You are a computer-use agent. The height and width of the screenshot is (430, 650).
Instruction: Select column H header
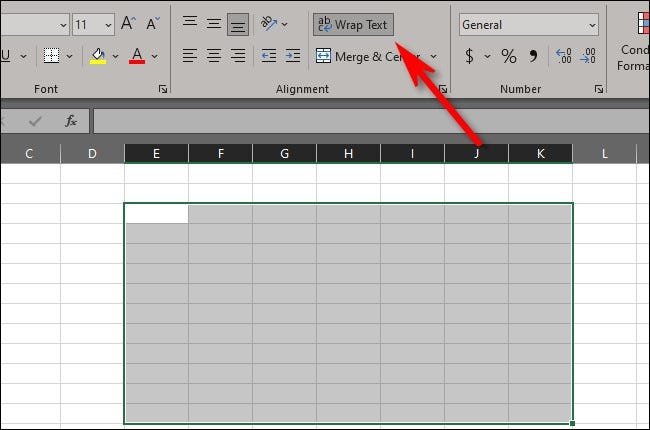click(x=348, y=153)
